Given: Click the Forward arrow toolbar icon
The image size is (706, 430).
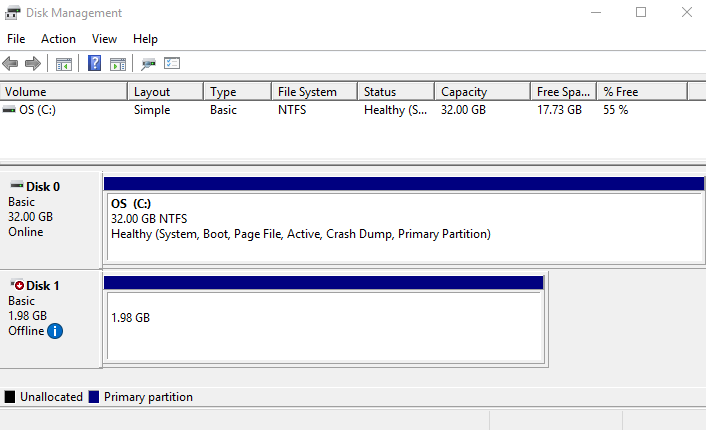Looking at the screenshot, I should 33,64.
